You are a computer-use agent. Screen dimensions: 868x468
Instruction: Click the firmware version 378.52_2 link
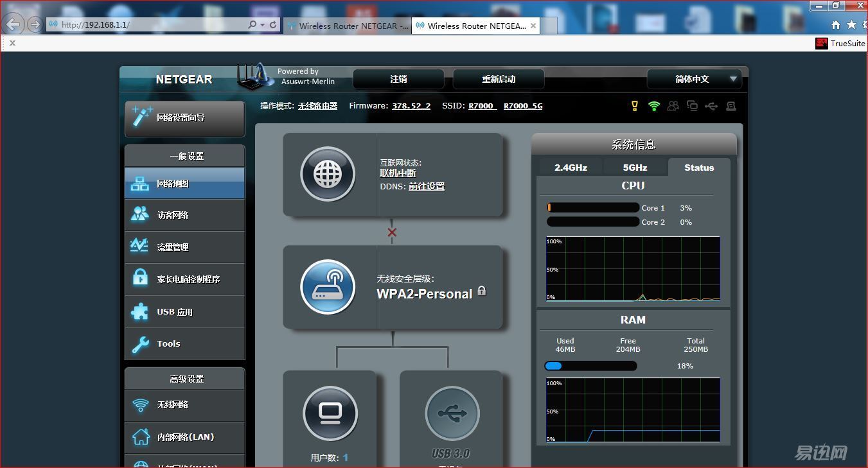[411, 106]
